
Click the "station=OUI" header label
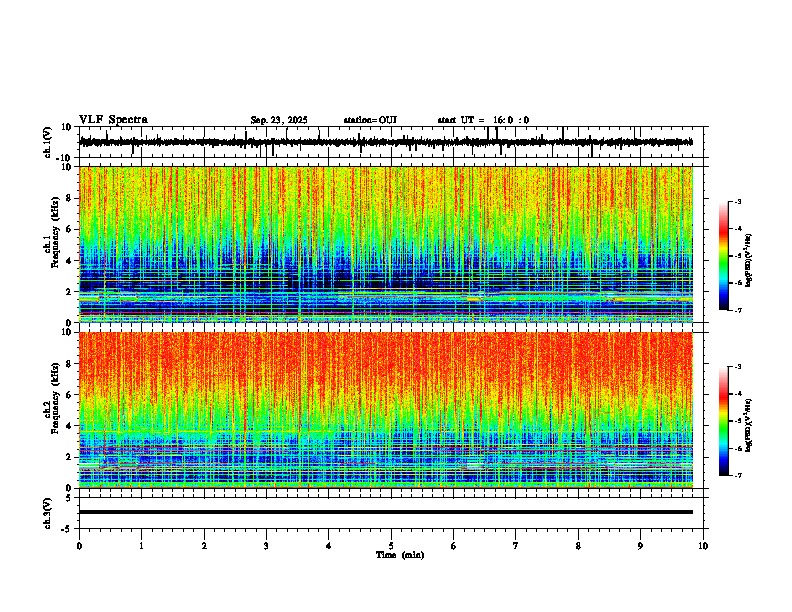point(370,120)
